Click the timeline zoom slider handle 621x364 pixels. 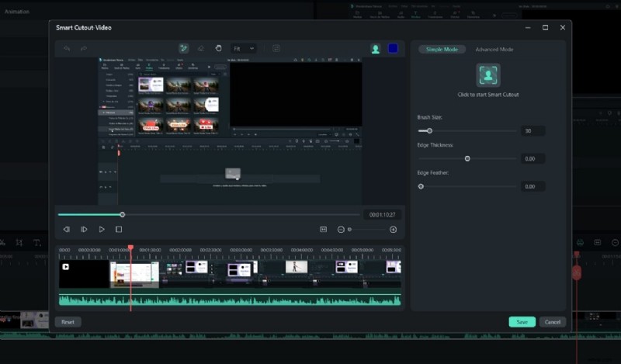(350, 229)
